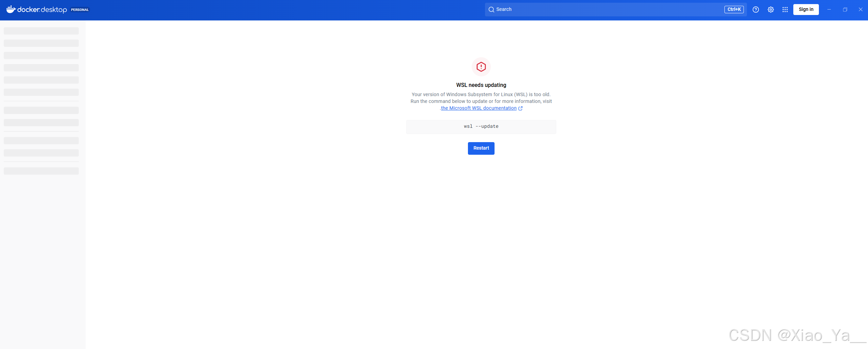Viewport: 868px width, 349px height.
Task: Minimize the Docker Desktop window
Action: 829,10
